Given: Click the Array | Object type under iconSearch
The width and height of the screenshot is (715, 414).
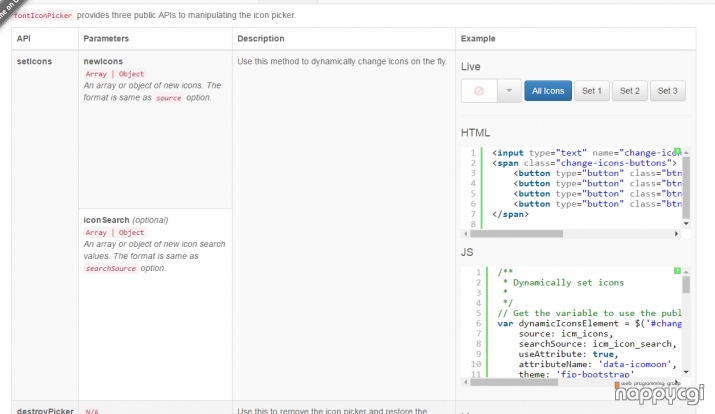Looking at the screenshot, I should (x=115, y=233).
